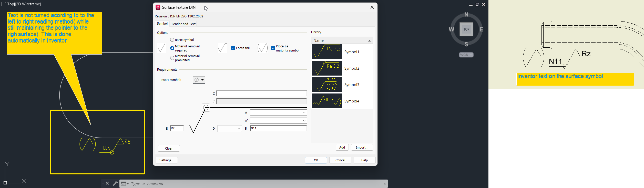
Task: Grab the command line grip handle
Action: [103, 183]
